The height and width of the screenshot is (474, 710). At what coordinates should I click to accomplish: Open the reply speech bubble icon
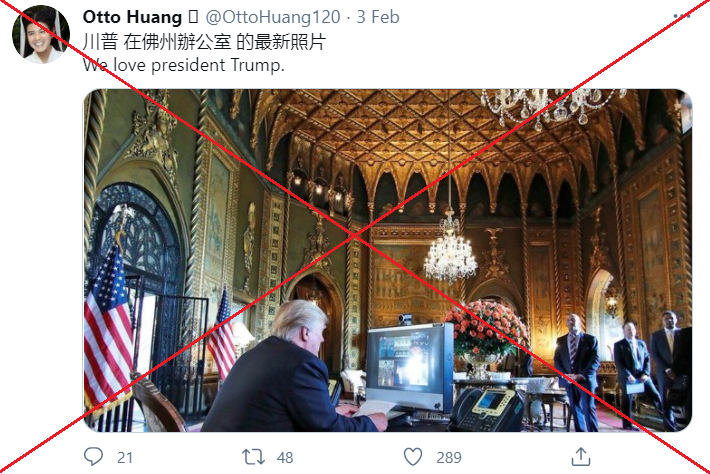click(x=94, y=456)
